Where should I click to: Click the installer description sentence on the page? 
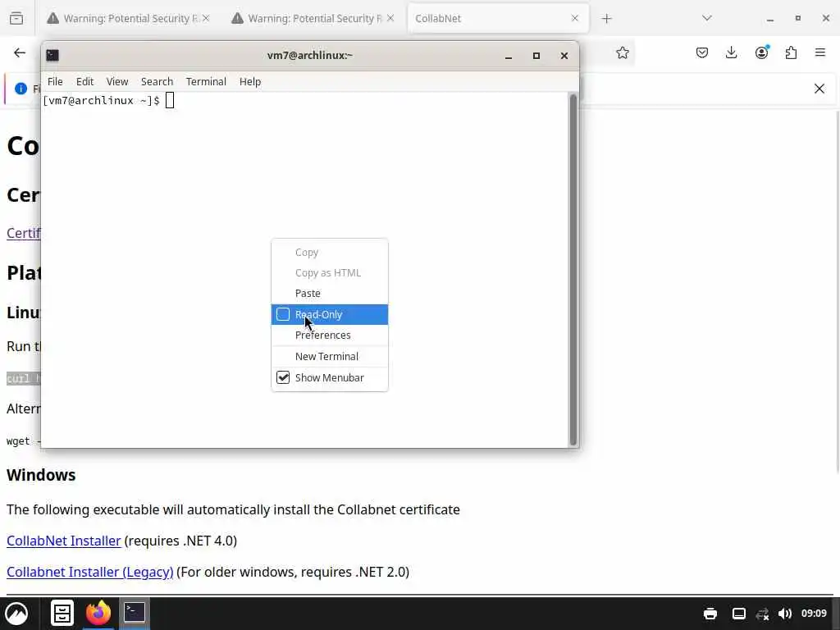point(233,509)
